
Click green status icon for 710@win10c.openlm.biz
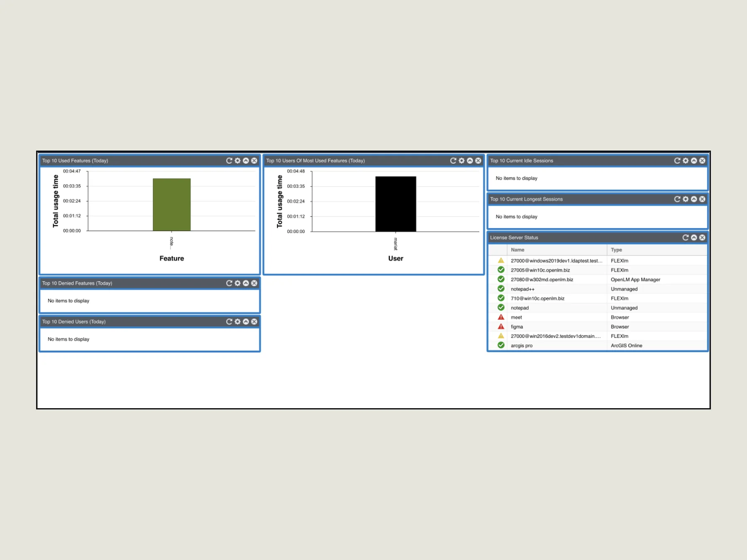tap(501, 298)
